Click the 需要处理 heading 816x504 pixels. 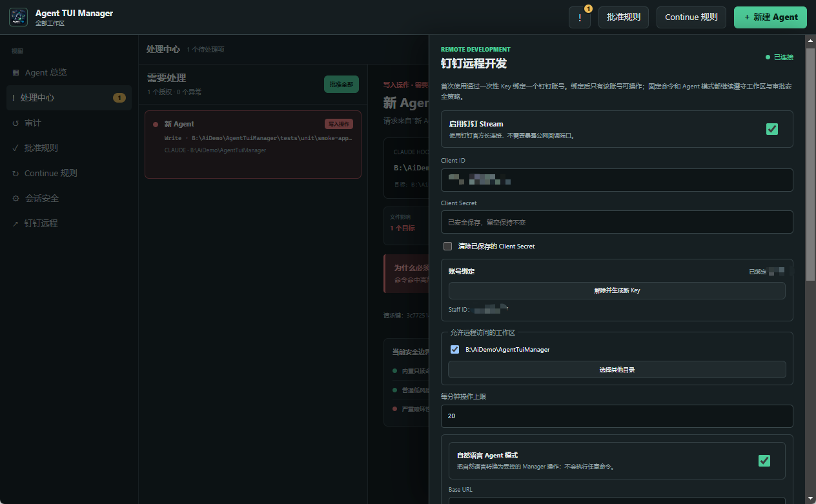(x=166, y=78)
